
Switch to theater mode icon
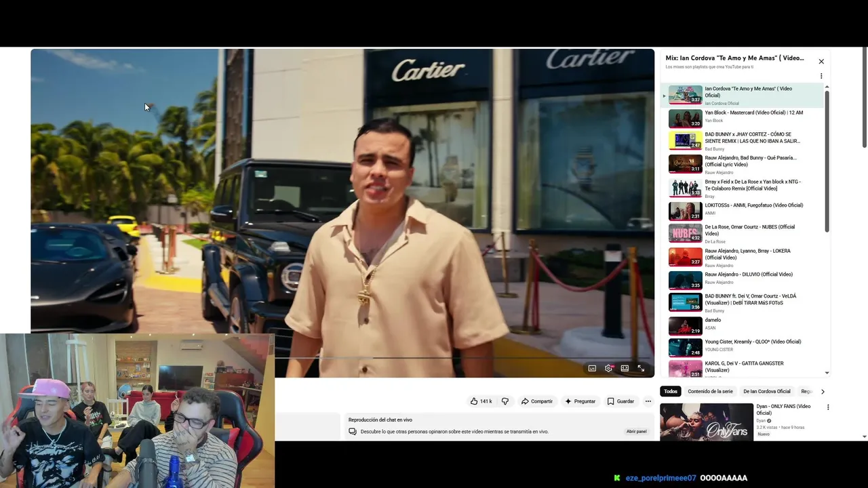click(625, 368)
